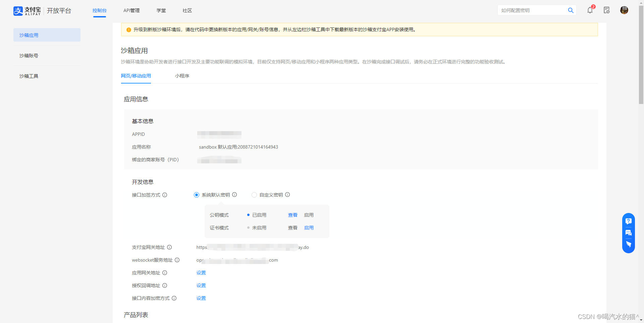Select the 已启用 public key mode radio
The height and width of the screenshot is (323, 644).
coord(248,215)
